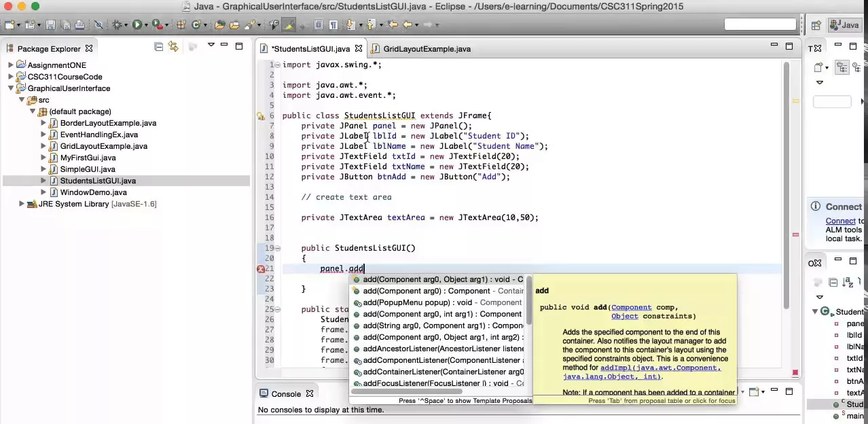This screenshot has height=424, width=868.
Task: Click the warning marker on line 6
Action: pos(261,116)
